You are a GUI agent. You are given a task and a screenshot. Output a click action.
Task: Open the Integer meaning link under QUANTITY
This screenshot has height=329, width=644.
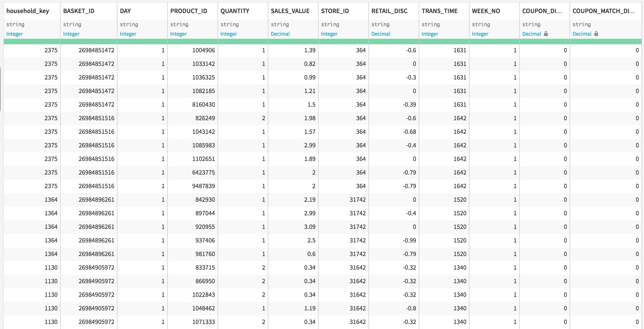pyautogui.click(x=229, y=34)
